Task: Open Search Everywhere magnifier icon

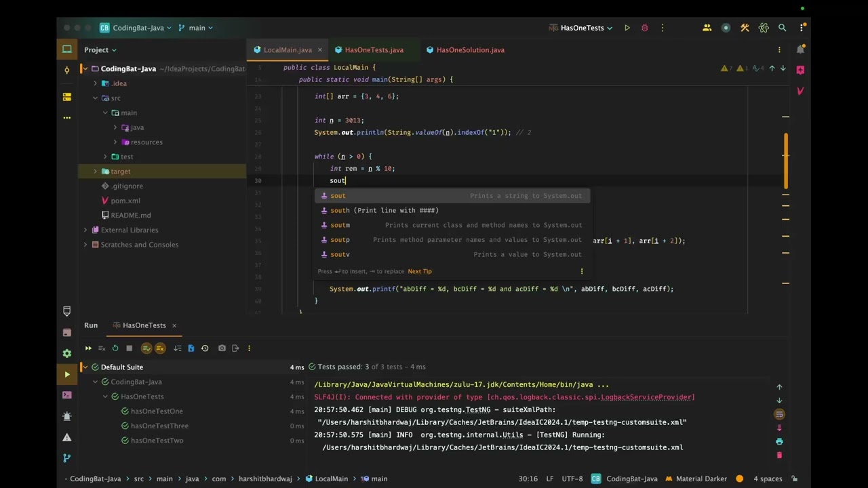Action: click(782, 28)
